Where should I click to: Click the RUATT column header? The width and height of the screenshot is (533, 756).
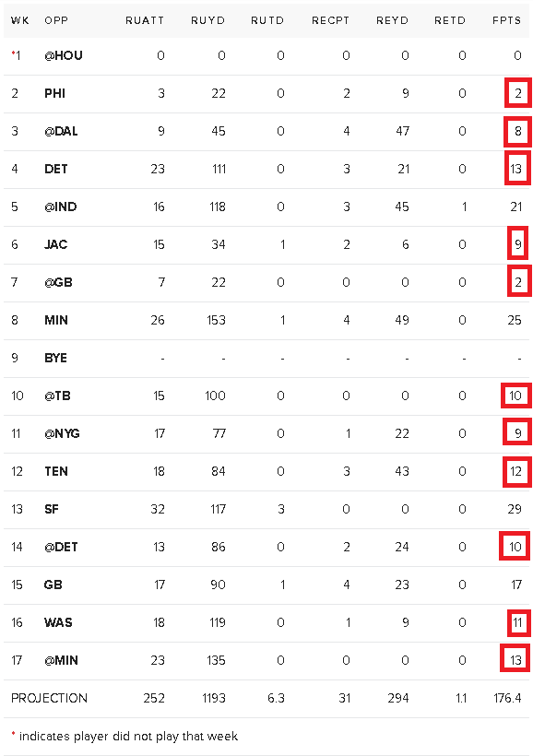pyautogui.click(x=145, y=20)
